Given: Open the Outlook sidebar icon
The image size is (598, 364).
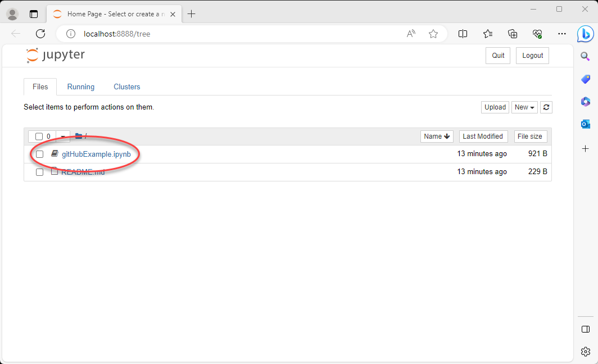Looking at the screenshot, I should coord(585,124).
